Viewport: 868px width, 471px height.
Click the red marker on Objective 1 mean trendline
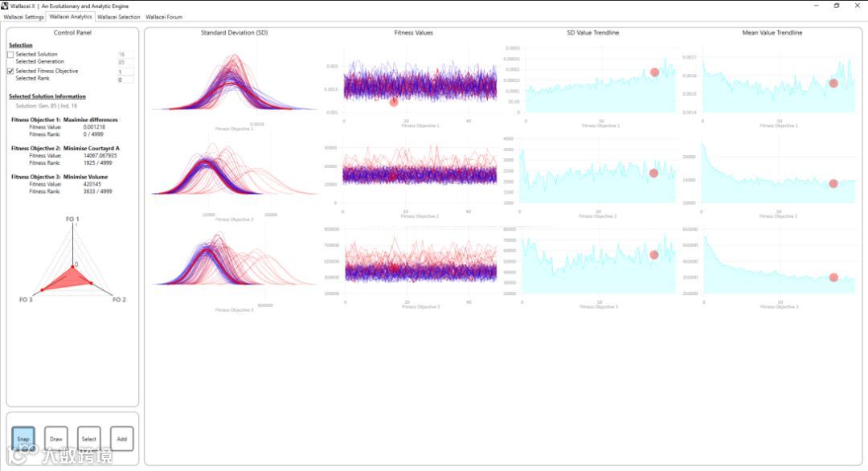pyautogui.click(x=833, y=83)
